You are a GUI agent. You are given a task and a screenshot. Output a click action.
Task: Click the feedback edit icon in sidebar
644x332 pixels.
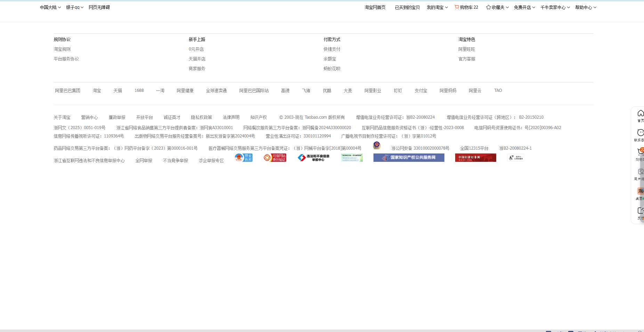click(641, 211)
